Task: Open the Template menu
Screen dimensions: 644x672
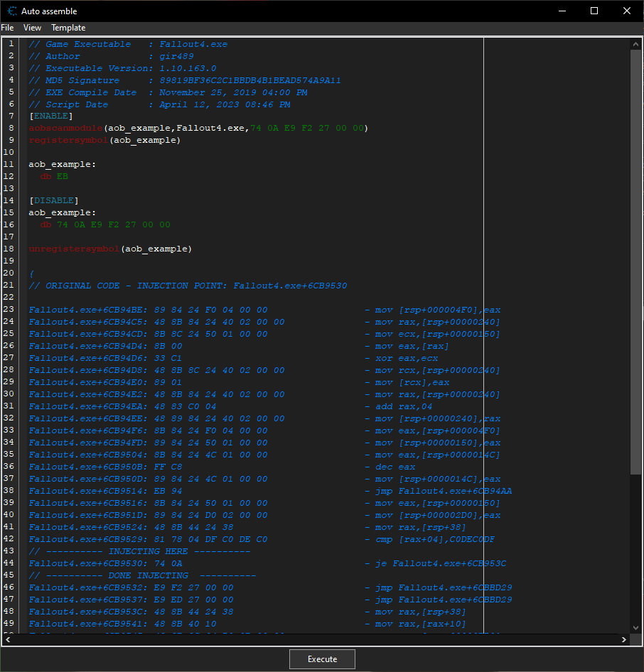Action: (68, 28)
